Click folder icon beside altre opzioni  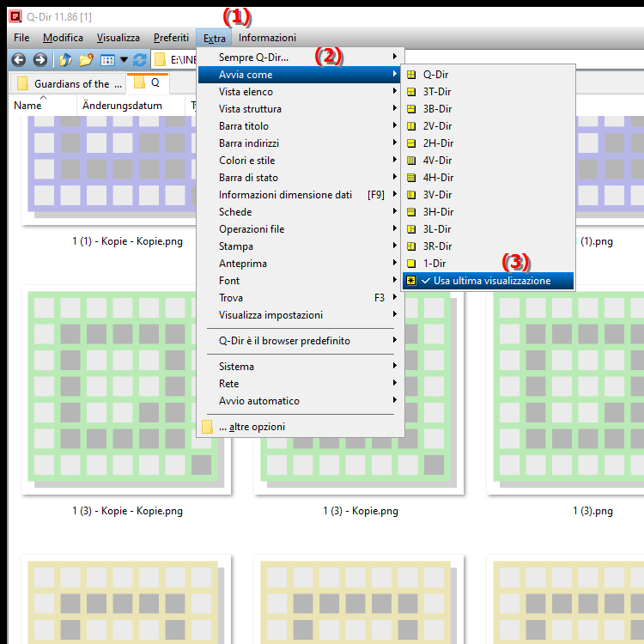tap(208, 427)
